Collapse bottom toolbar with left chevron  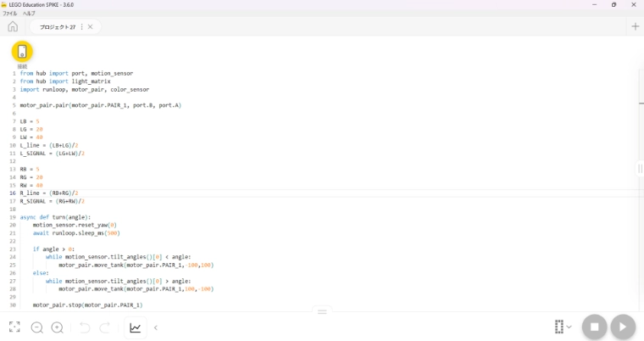pos(156,327)
